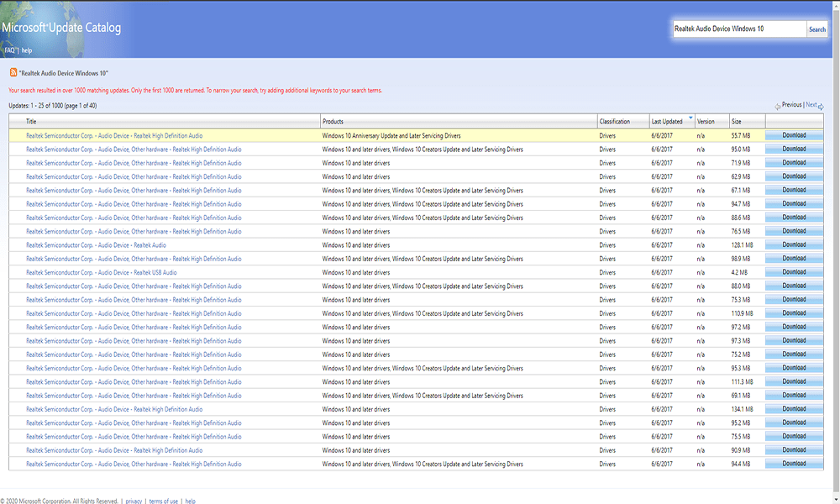Screen dimensions: 840x504
Task: Open the terms of use footer link
Action: [x=164, y=501]
